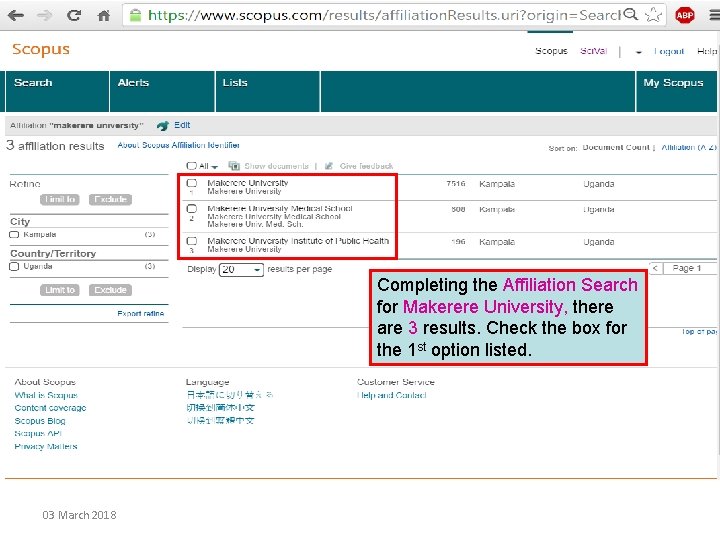Click the Top of page link
The width and height of the screenshot is (720, 540).
click(699, 331)
